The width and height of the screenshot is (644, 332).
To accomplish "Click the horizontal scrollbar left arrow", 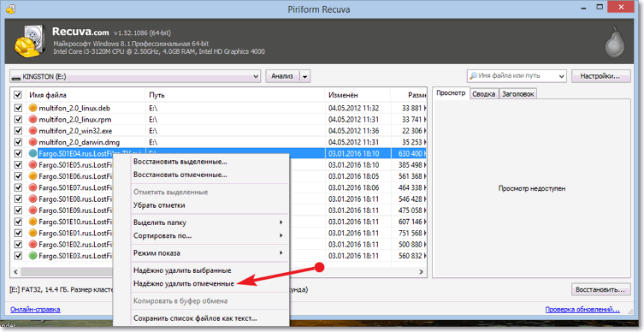I will [x=16, y=272].
